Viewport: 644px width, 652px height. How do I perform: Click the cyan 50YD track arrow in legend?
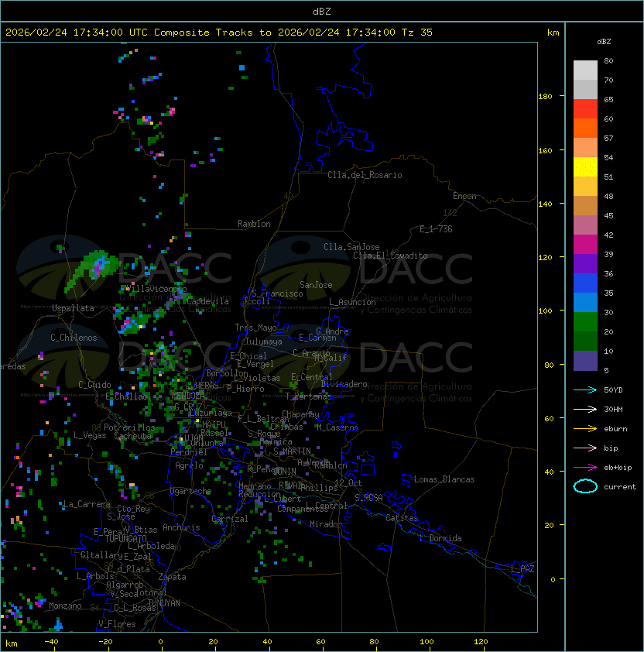(x=585, y=389)
